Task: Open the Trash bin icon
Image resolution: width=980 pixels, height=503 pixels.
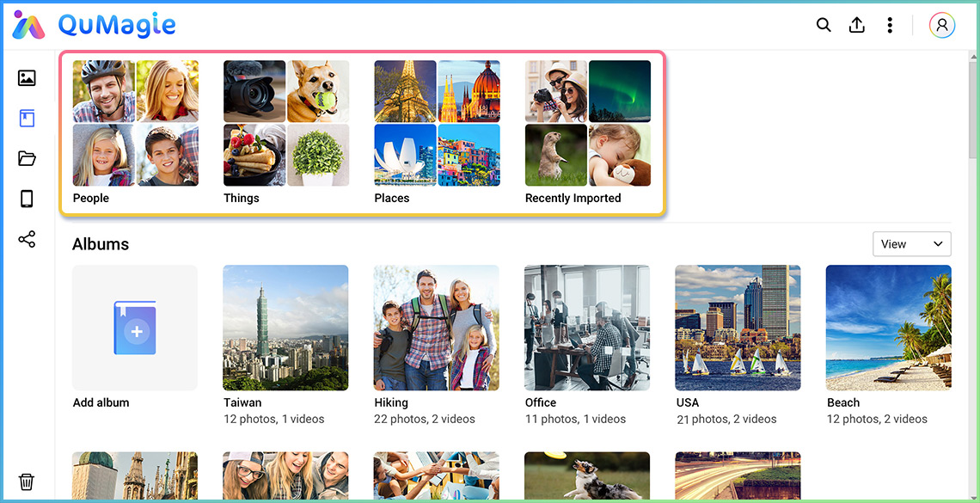Action: pos(27,482)
